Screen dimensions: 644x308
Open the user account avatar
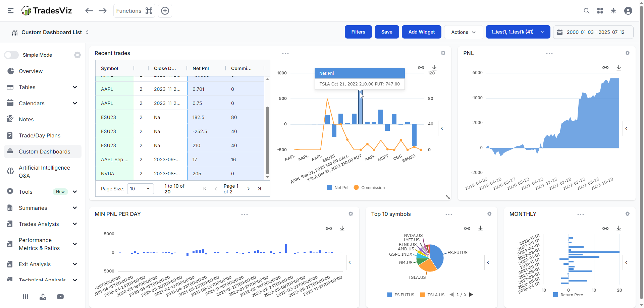coord(628,11)
